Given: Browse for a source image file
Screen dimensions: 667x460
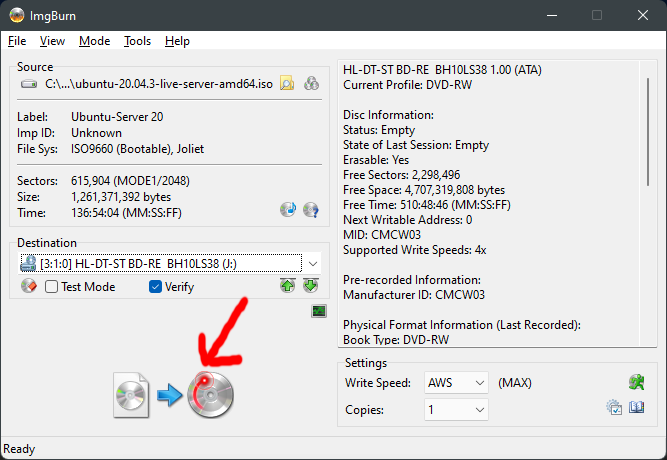Looking at the screenshot, I should (x=287, y=83).
